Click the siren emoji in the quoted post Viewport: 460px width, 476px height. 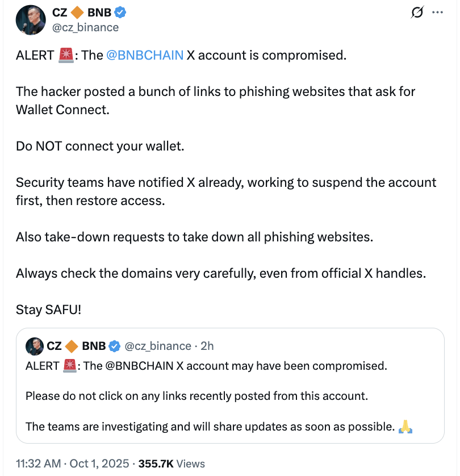(70, 366)
